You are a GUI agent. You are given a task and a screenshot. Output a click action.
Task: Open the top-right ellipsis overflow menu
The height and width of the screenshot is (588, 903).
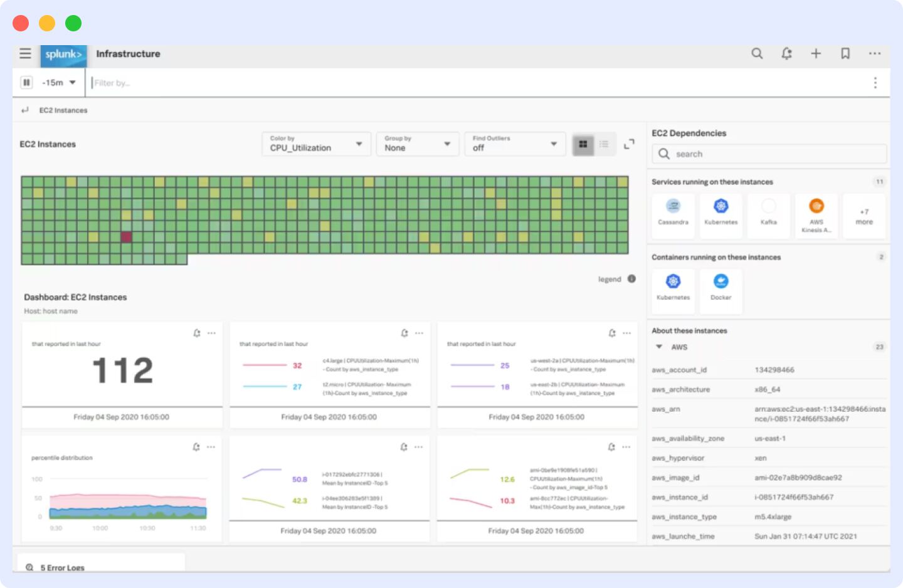pyautogui.click(x=875, y=54)
